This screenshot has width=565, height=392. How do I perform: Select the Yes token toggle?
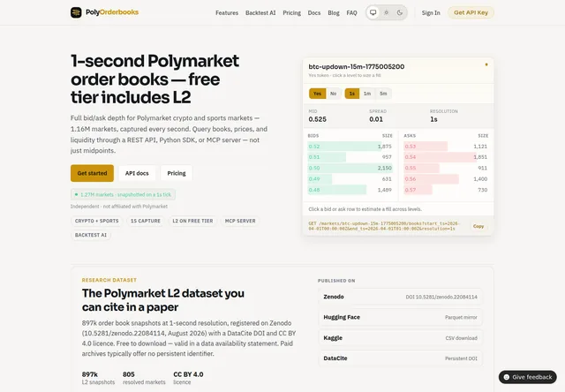(318, 94)
